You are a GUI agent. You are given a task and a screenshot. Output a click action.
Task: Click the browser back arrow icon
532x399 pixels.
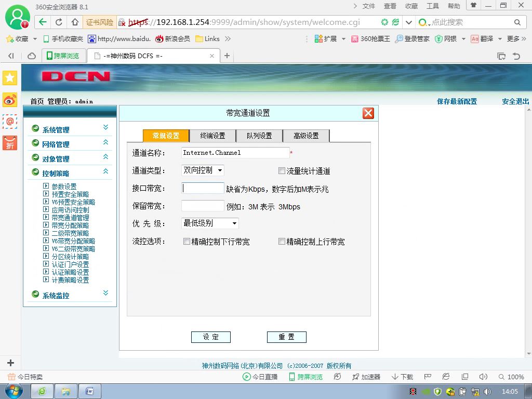tap(43, 22)
